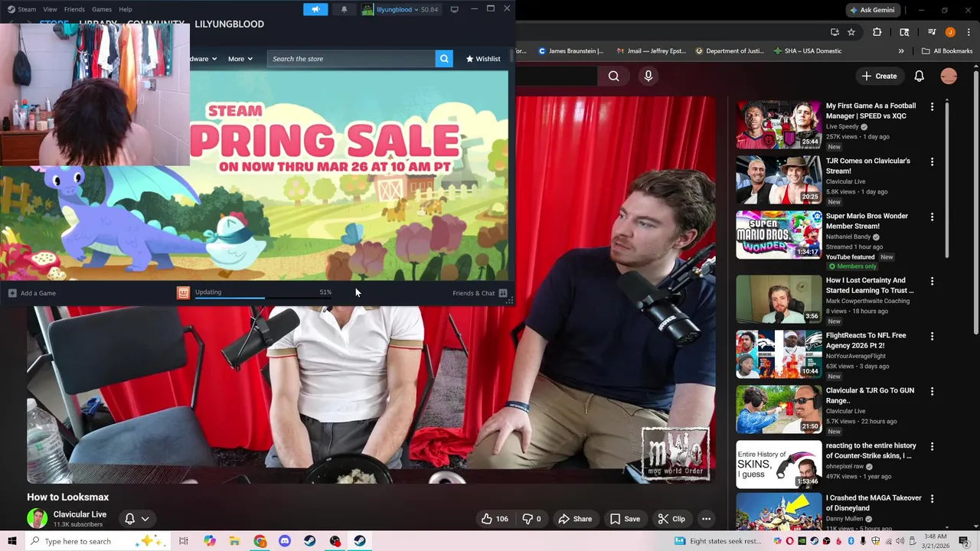Click YouTube voice search microphone

[648, 76]
